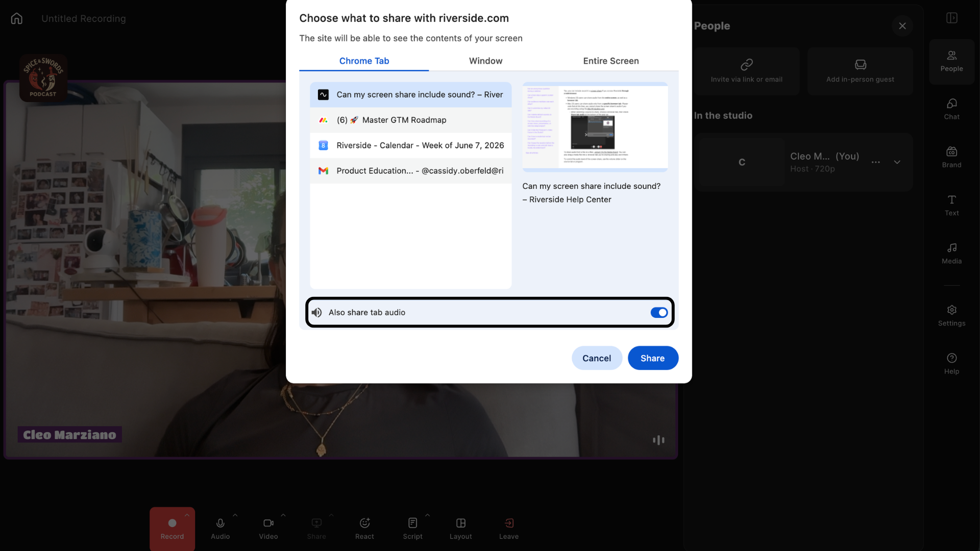Click the audio level indicator on video
This screenshot has width=980, height=551.
pos(658,440)
